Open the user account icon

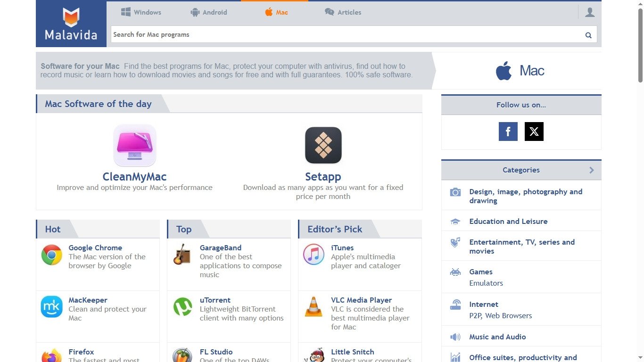[x=590, y=12]
